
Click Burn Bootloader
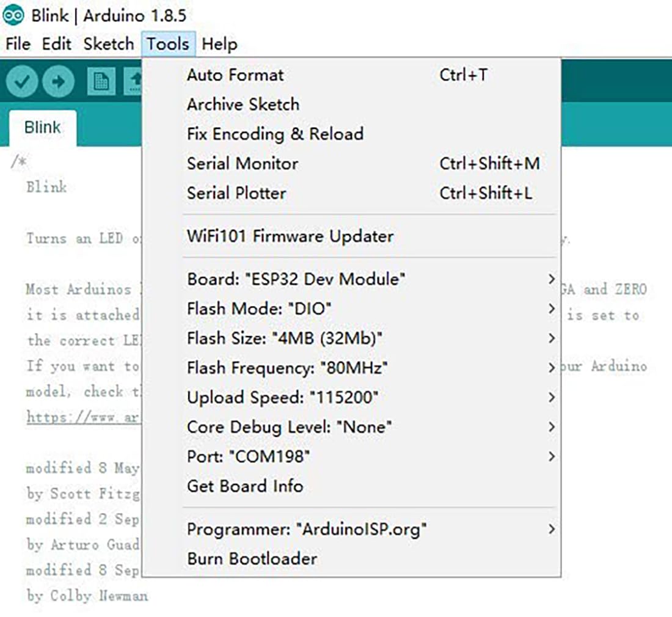[252, 558]
